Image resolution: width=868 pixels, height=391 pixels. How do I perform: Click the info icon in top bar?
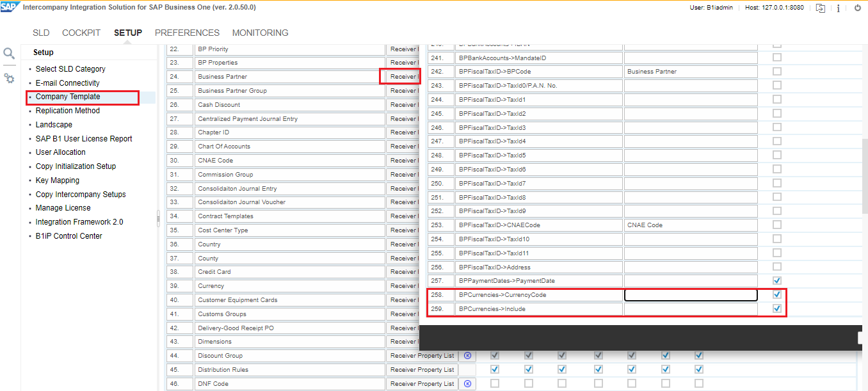tap(838, 8)
